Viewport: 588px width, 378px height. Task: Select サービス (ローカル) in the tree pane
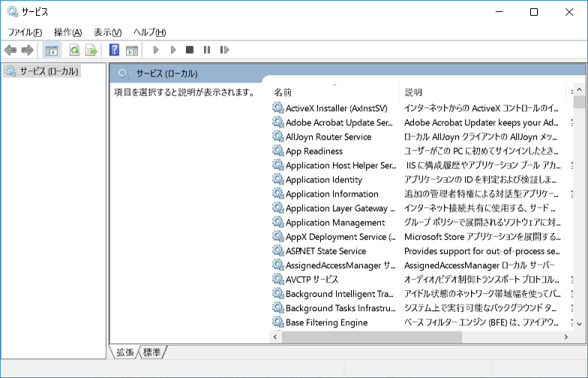coord(49,71)
